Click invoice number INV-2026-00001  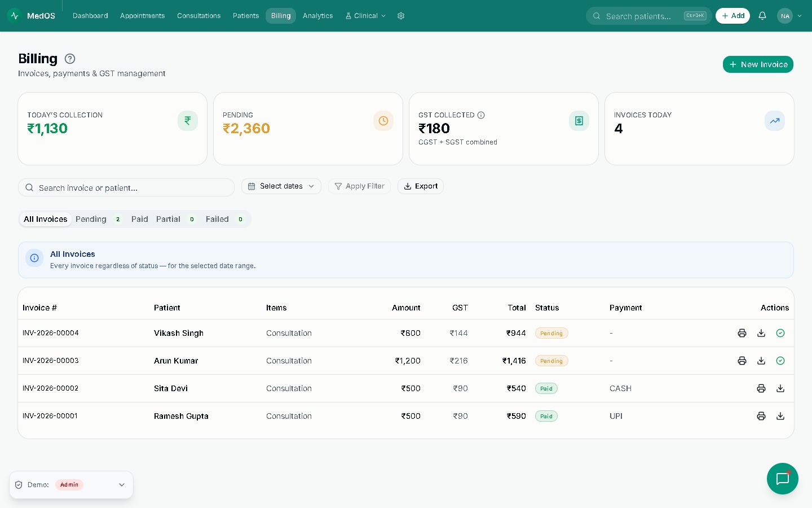click(50, 416)
